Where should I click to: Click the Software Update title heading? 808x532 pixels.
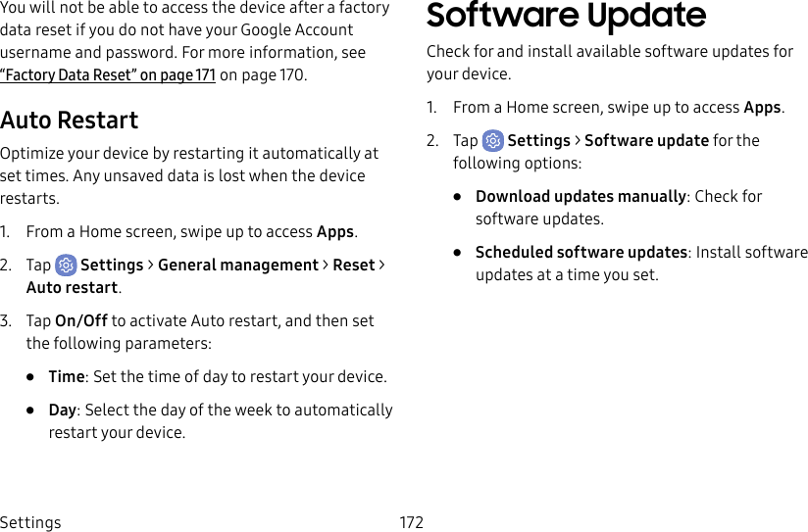coord(566,17)
